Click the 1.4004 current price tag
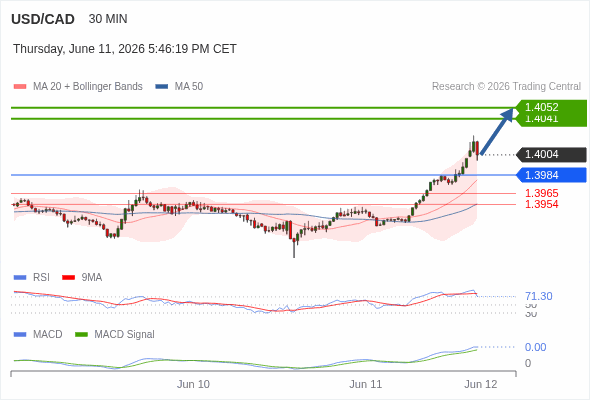The height and width of the screenshot is (400, 590). [551, 154]
